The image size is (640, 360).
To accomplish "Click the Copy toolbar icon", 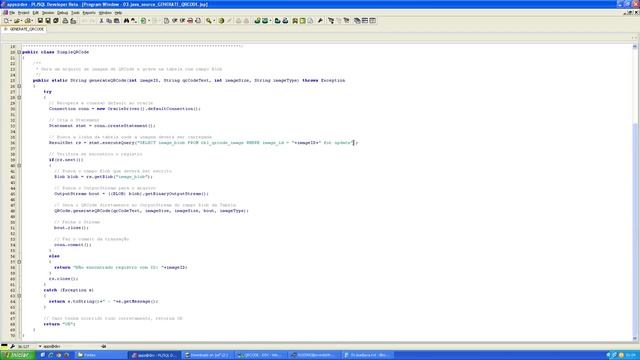I will [x=109, y=20].
